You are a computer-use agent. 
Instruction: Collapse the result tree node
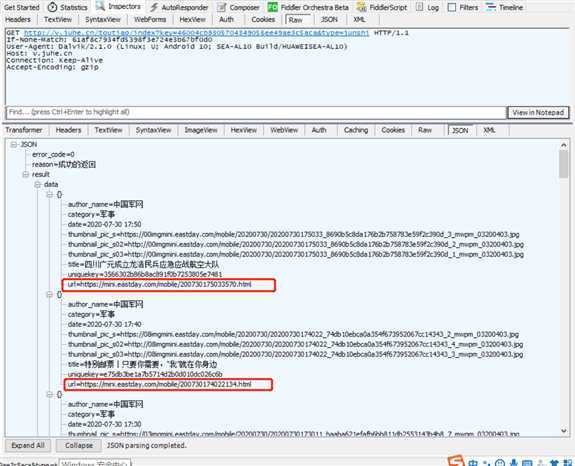pyautogui.click(x=26, y=175)
